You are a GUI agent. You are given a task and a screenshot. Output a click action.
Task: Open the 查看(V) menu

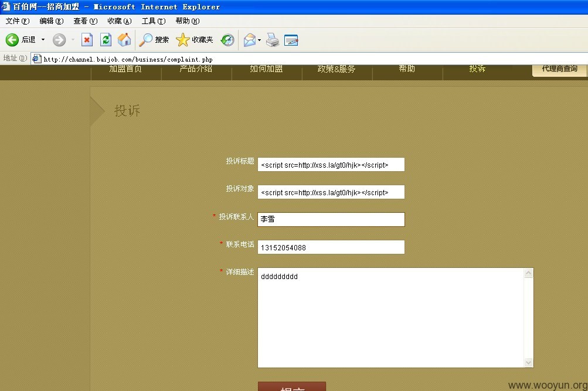click(x=86, y=21)
